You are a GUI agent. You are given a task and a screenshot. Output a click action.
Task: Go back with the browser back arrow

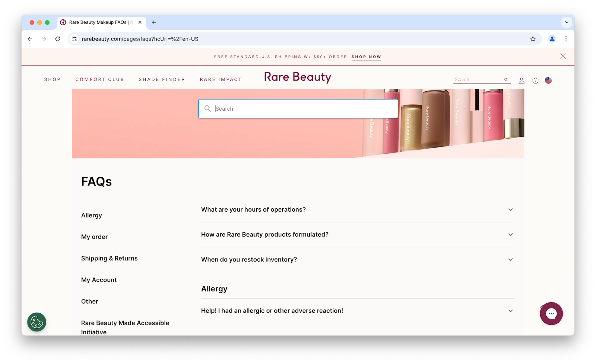(30, 39)
